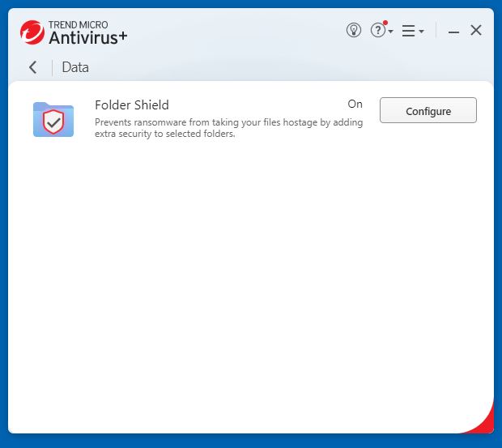The image size is (502, 448).
Task: Select the Folder Shield title text
Action: (x=132, y=105)
